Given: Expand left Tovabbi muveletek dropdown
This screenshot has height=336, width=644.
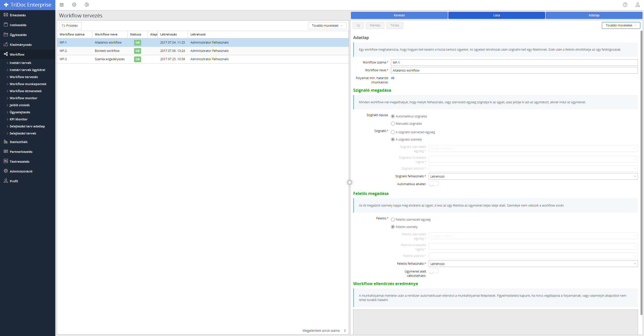Looking at the screenshot, I should point(327,26).
